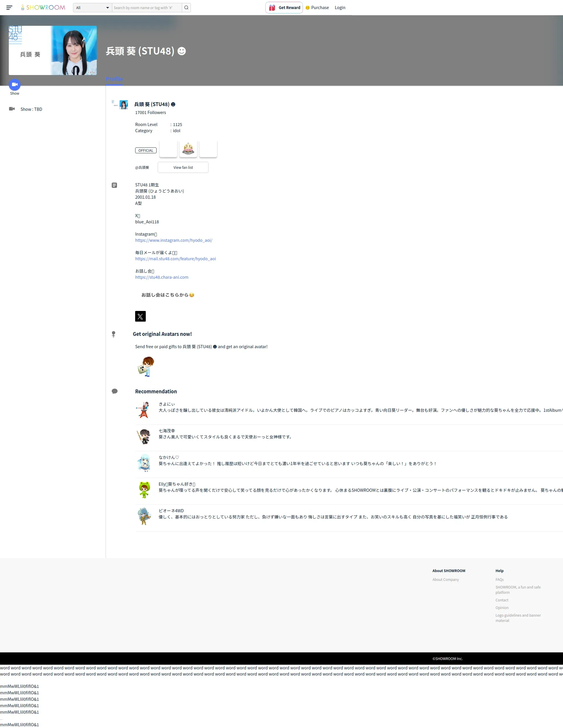Click the STU48 room banner thumbnail

pos(53,50)
